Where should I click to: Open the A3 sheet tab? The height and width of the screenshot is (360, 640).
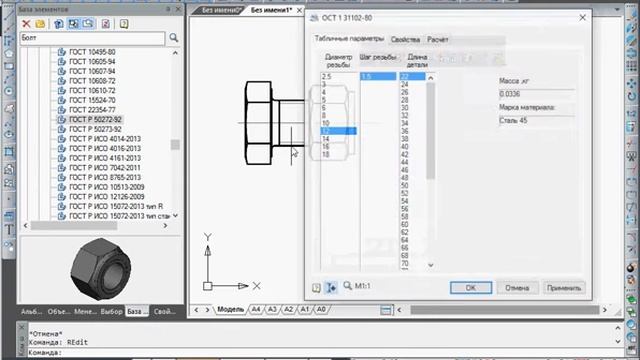pos(272,310)
